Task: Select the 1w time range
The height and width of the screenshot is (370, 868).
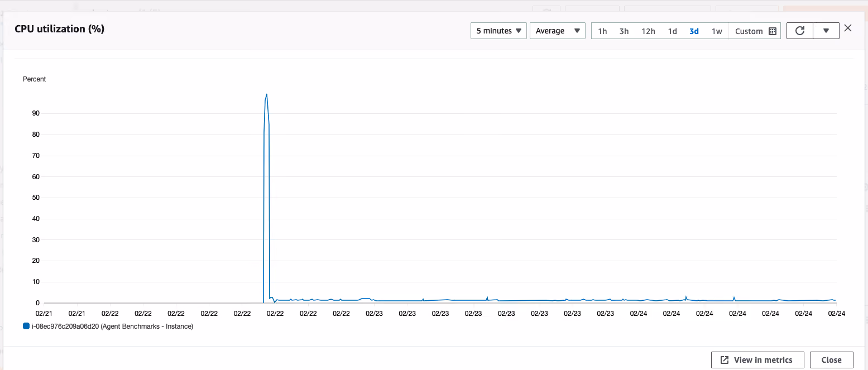Action: (717, 31)
